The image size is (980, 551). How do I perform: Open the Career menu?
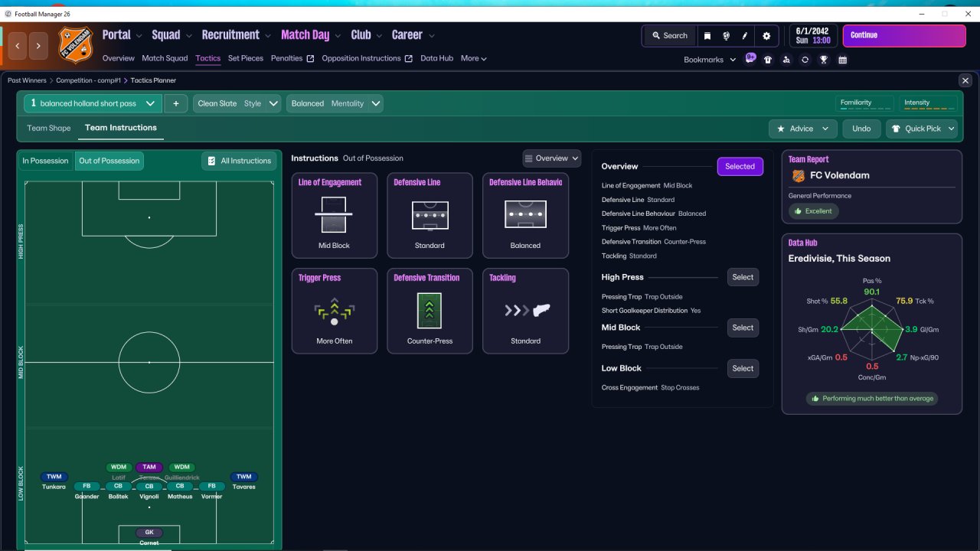[x=413, y=35]
